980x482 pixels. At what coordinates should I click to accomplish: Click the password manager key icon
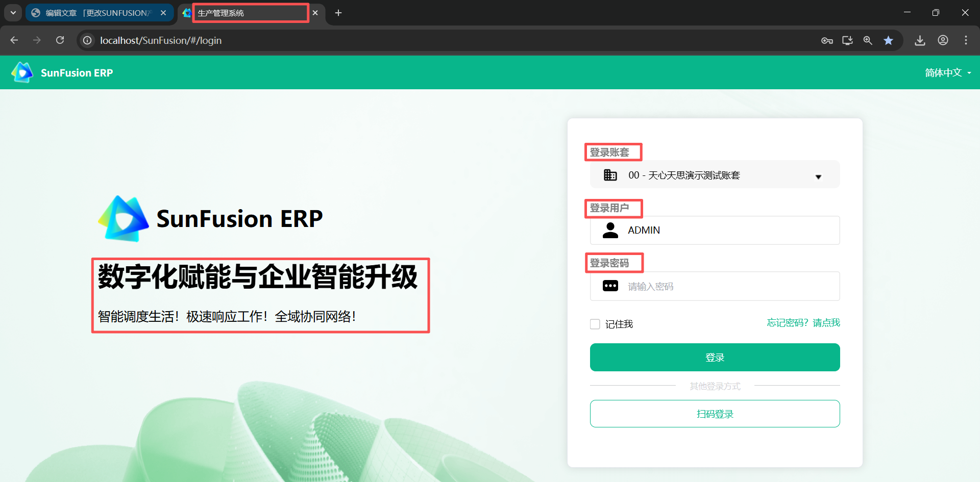(827, 41)
